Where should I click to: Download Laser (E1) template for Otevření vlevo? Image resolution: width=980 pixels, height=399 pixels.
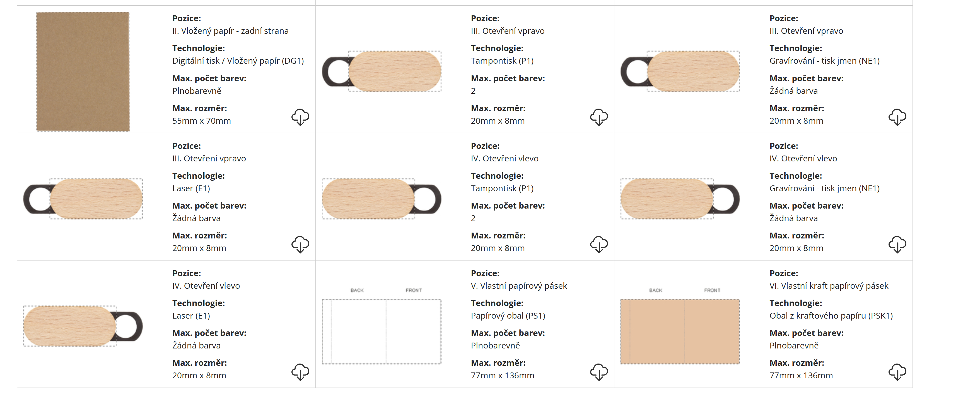[x=300, y=372]
